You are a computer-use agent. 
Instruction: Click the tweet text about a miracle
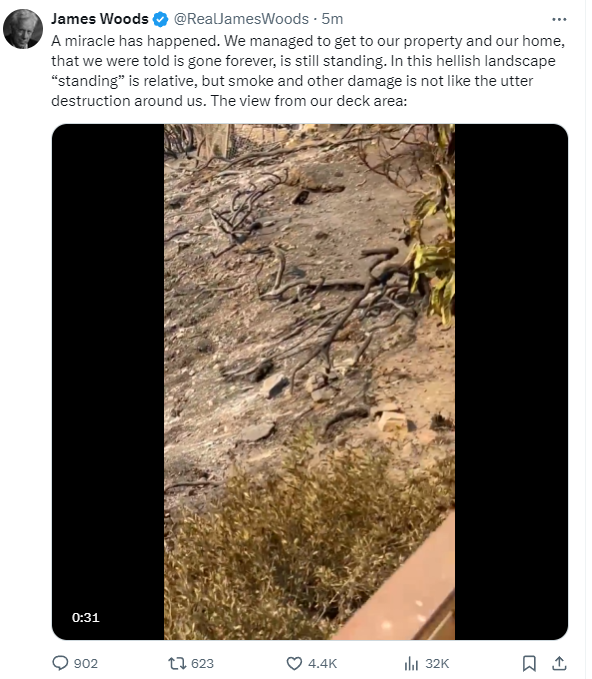[x=308, y=71]
